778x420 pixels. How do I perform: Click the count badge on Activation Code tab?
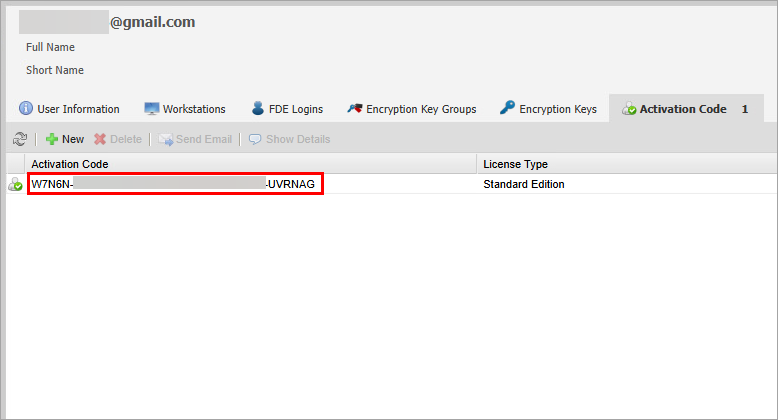(x=745, y=109)
